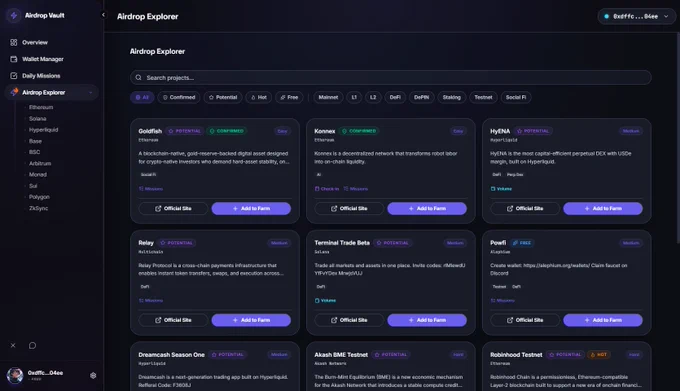Open the Official Site for Powfi
The width and height of the screenshot is (680, 391).
point(525,320)
